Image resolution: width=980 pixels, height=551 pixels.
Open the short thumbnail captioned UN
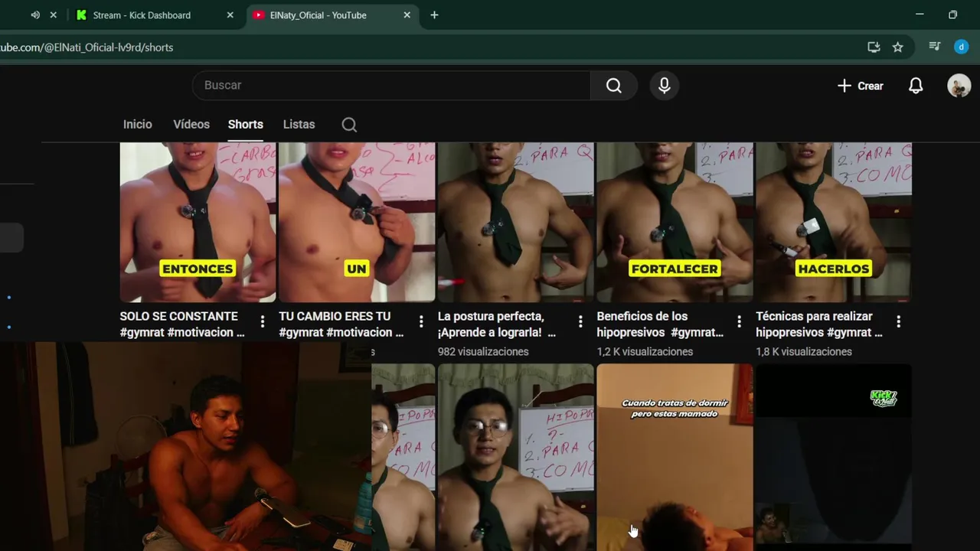coord(357,222)
